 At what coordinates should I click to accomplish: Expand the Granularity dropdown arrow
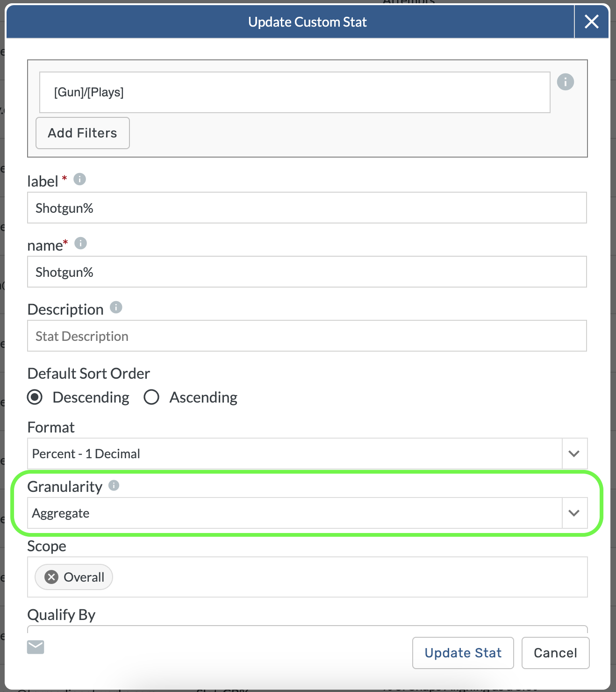click(x=574, y=513)
